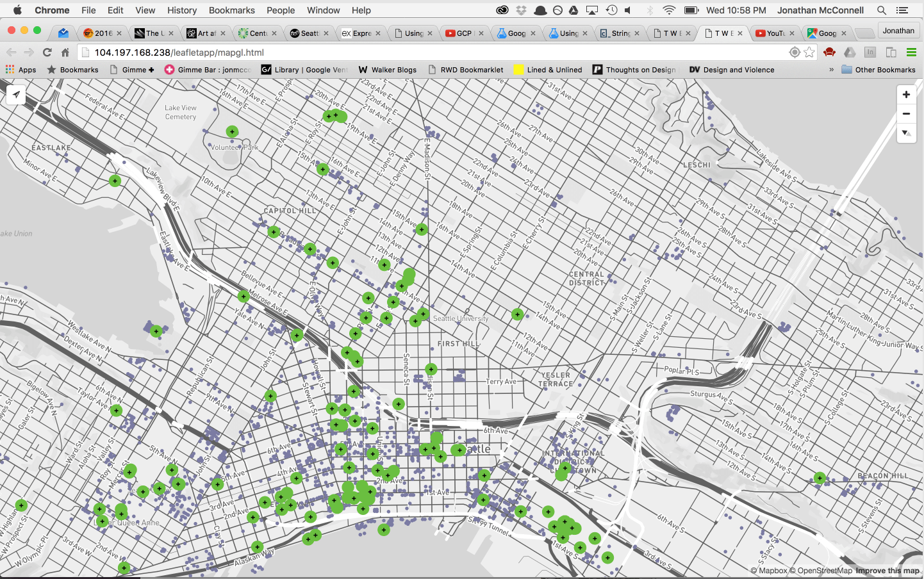This screenshot has width=924, height=579.
Task: Click the clock showing Wed 10:58 PM
Action: (736, 10)
